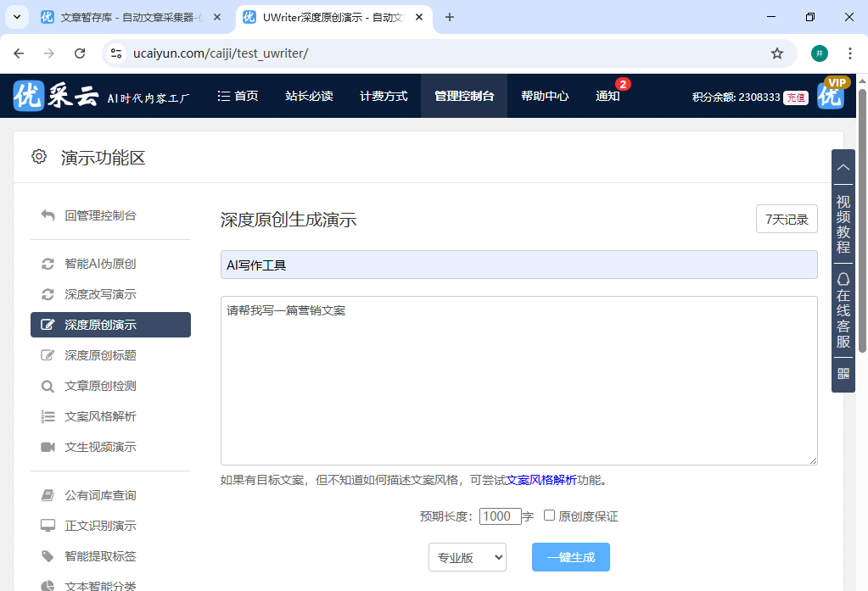Collapse the right sidebar with the chevron
This screenshot has width=868, height=591.
(843, 167)
